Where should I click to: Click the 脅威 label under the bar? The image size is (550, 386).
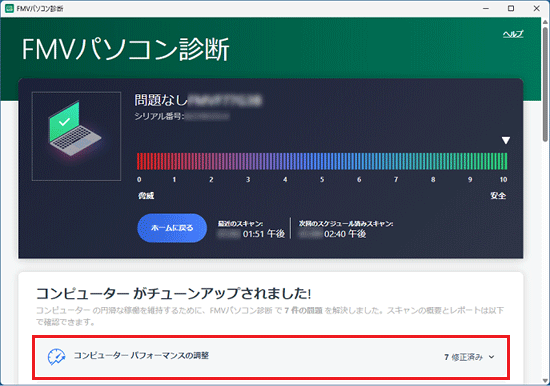coord(146,195)
